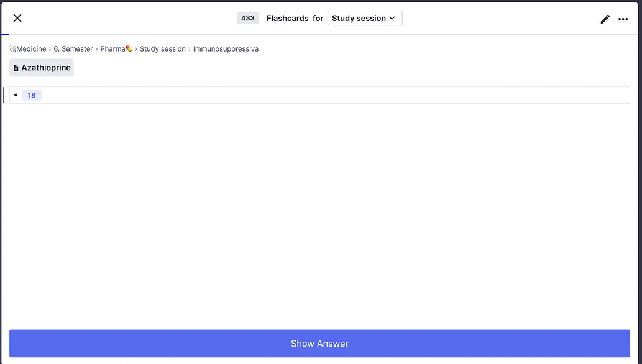
Task: Click the document icon beside Azathioprine
Action: click(x=16, y=67)
